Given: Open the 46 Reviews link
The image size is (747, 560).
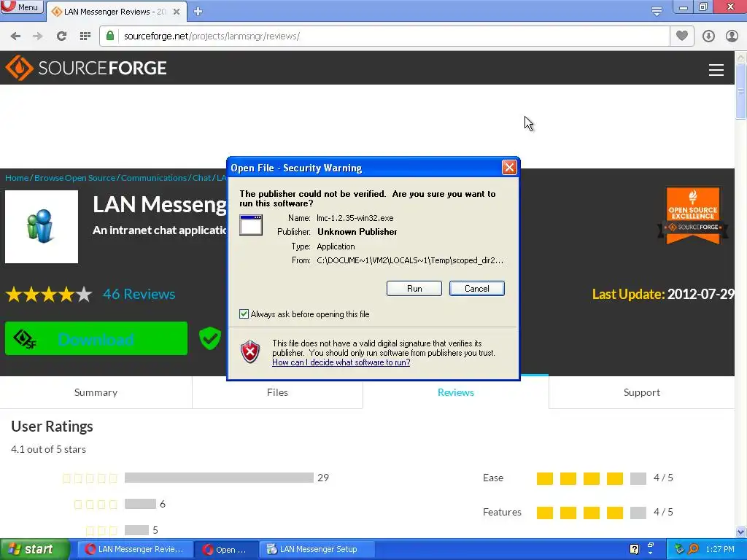Looking at the screenshot, I should tap(139, 294).
